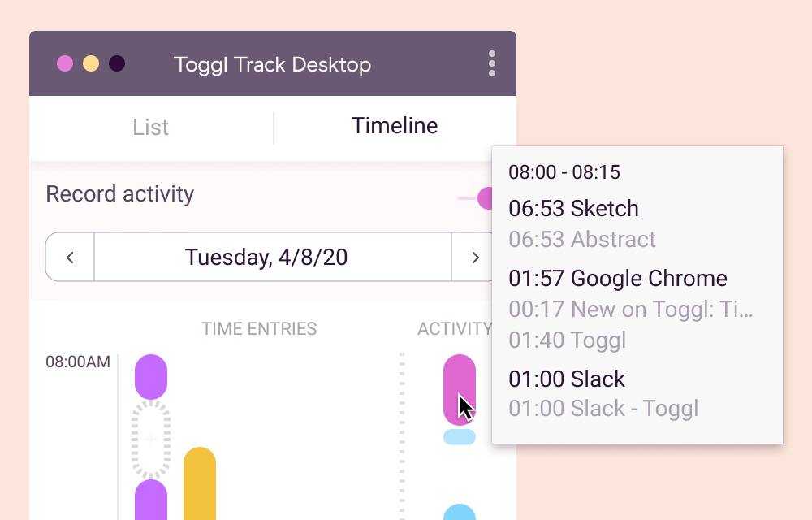Click the pink window control dot
Image resolution: width=812 pixels, height=520 pixels.
tap(65, 63)
